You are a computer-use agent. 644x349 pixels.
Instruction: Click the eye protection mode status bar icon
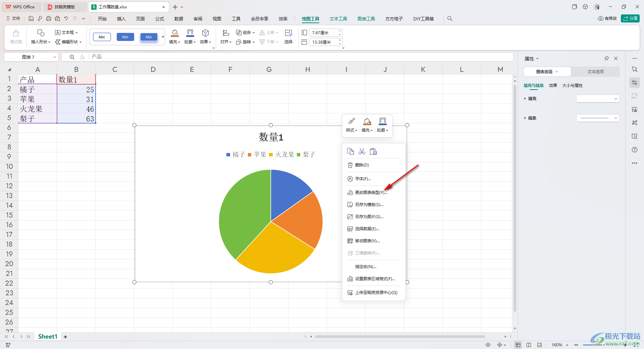pos(488,345)
